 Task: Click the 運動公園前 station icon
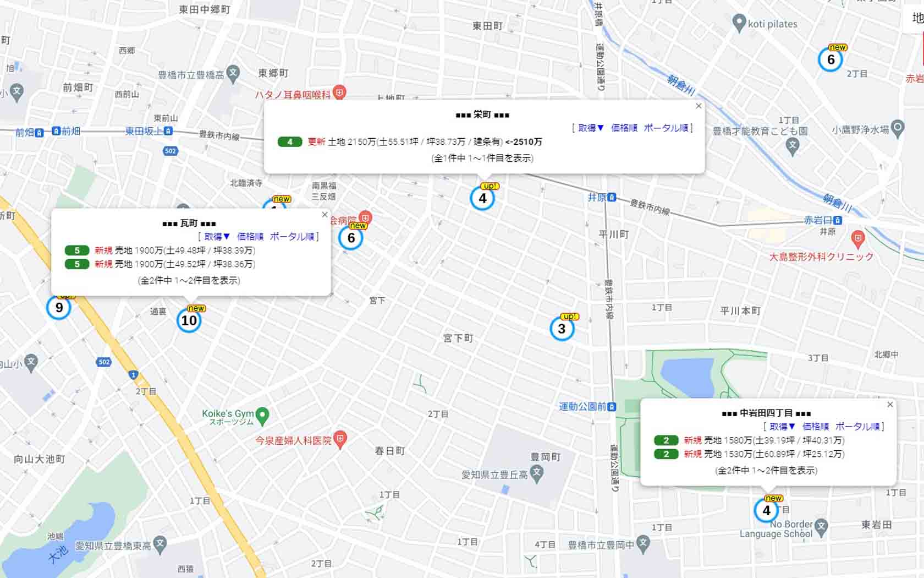612,407
